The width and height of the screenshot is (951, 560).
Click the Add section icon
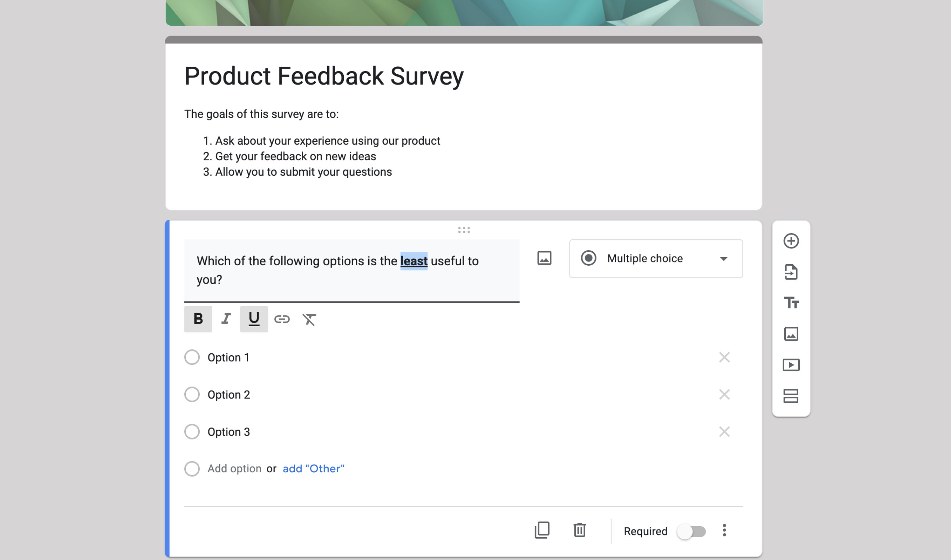[x=791, y=396]
